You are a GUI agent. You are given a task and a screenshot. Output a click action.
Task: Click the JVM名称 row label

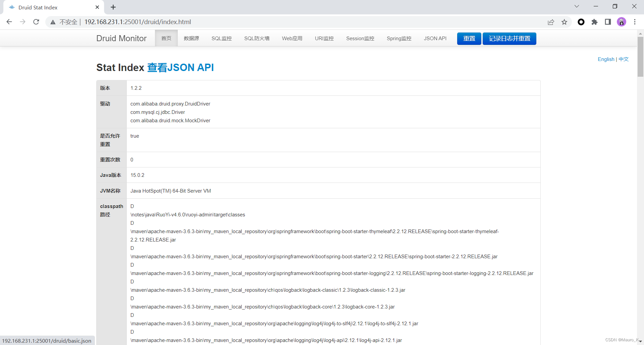110,191
